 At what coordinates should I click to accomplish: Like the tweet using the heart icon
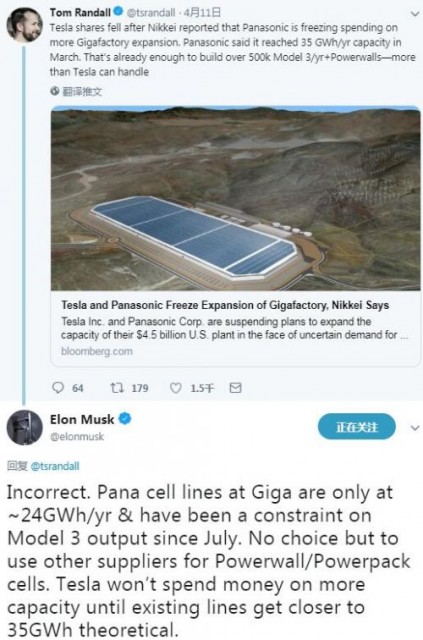click(x=175, y=387)
